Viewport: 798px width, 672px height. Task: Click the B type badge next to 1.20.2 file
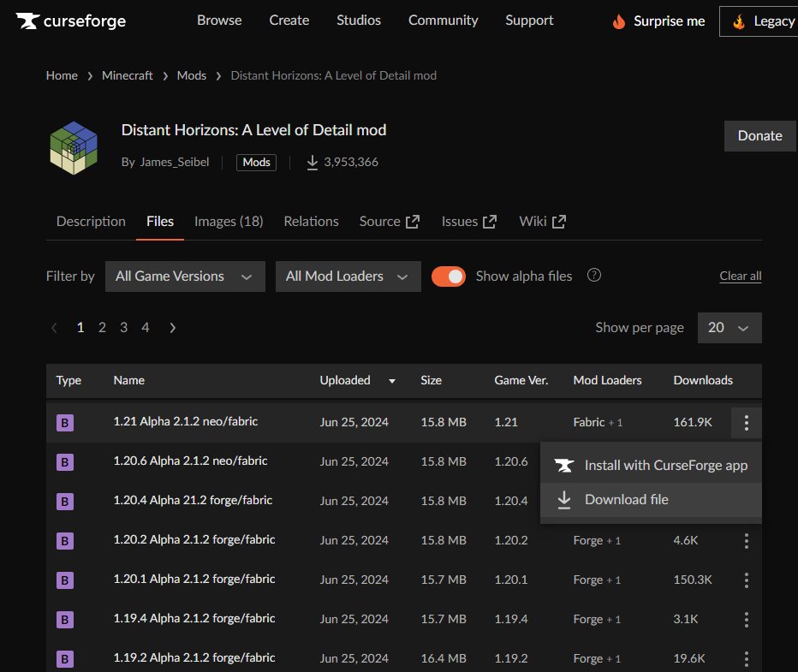click(x=64, y=540)
